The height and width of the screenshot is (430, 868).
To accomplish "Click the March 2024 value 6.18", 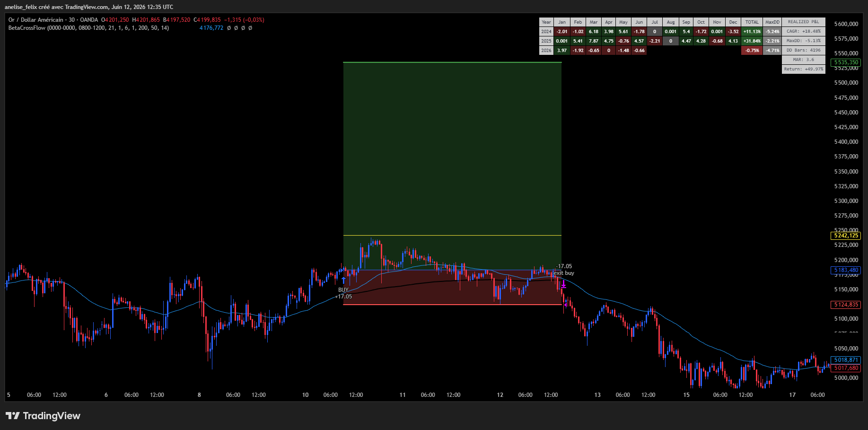I will click(594, 32).
